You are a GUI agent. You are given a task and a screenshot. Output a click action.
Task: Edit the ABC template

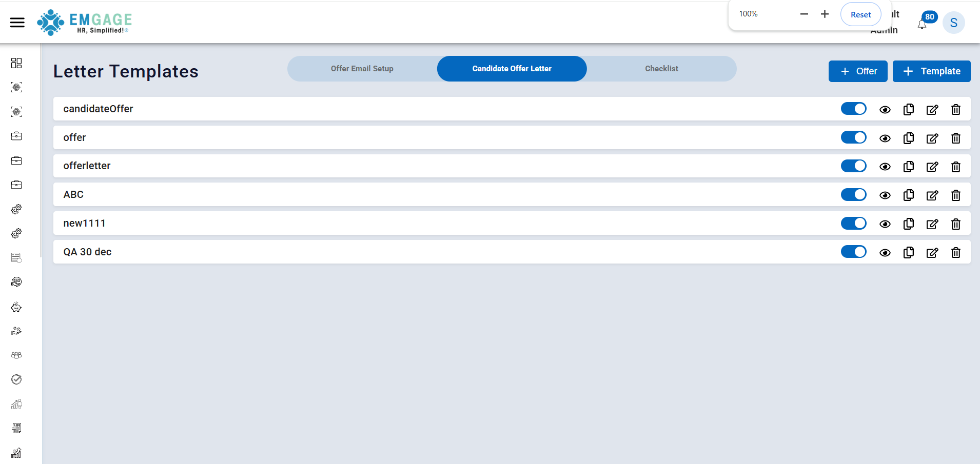click(x=932, y=195)
